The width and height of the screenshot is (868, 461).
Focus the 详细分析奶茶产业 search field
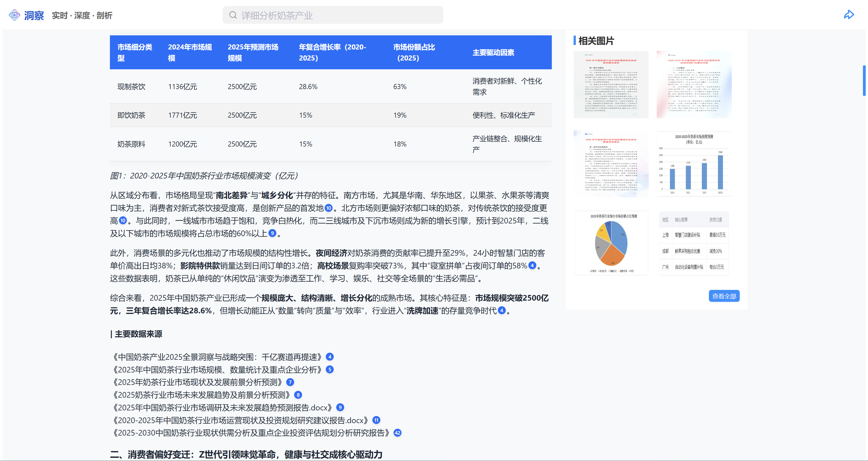click(x=337, y=15)
